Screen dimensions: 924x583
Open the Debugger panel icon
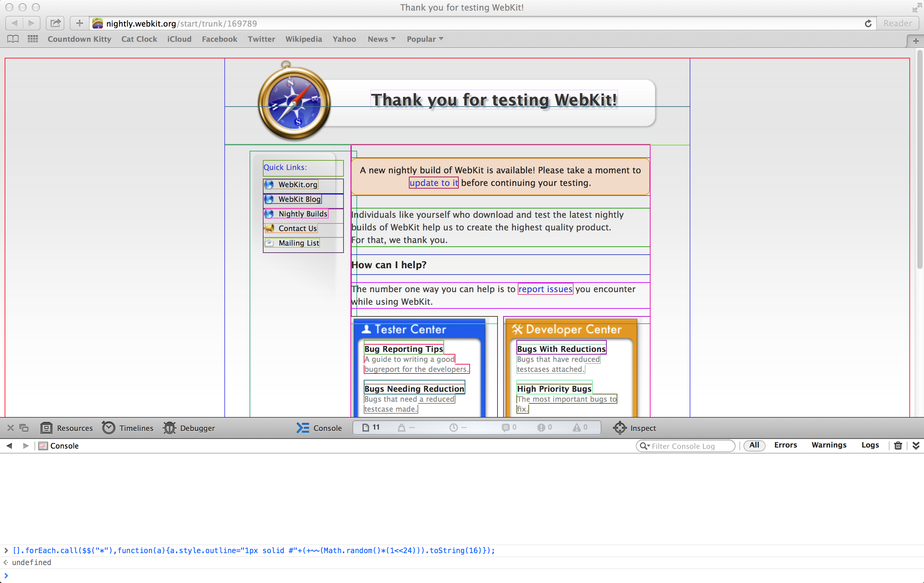point(169,428)
